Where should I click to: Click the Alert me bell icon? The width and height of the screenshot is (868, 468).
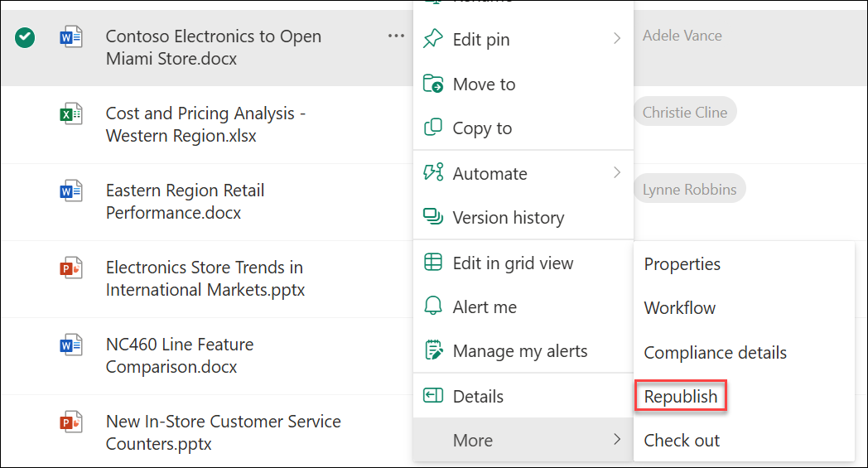point(432,307)
